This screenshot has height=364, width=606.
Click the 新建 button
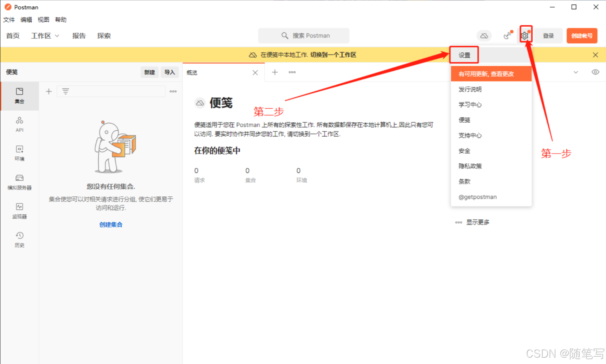(x=149, y=72)
